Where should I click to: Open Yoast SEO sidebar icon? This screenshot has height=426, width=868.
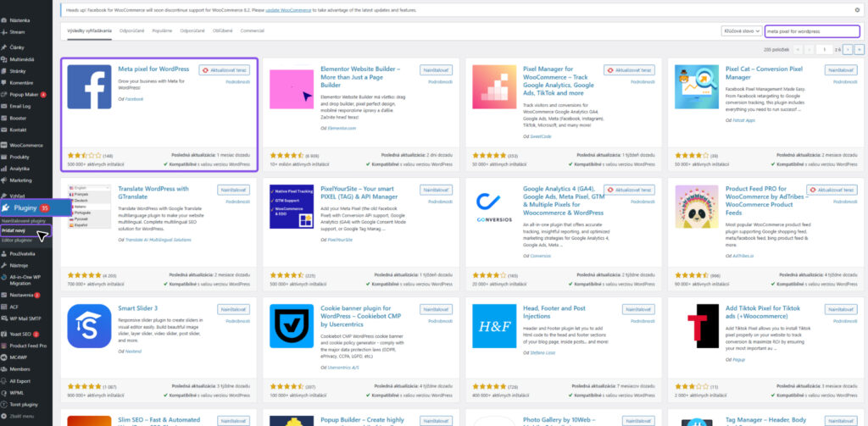point(4,335)
